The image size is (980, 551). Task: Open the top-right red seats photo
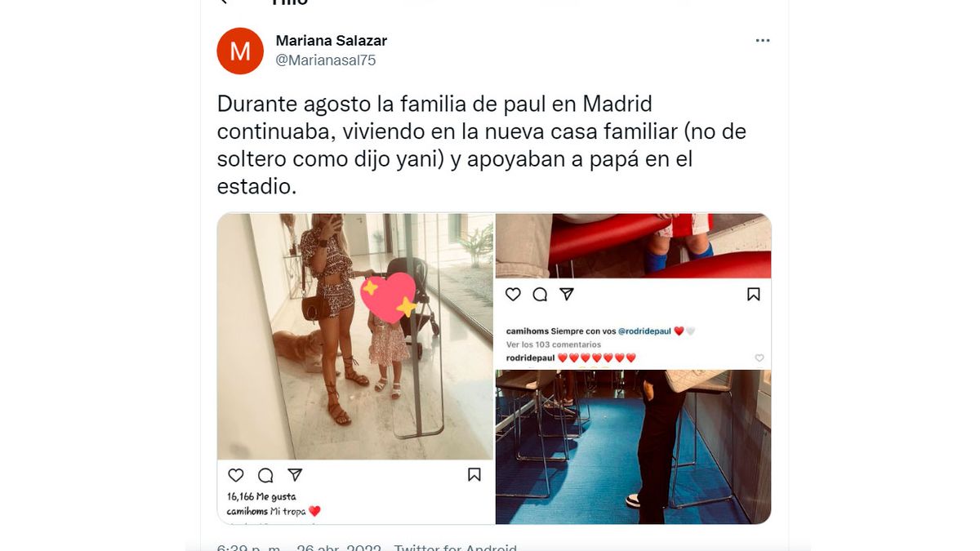point(634,246)
